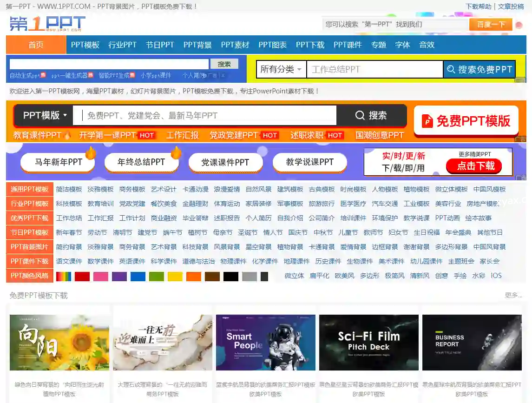
Task: Select the rainbow multicolor style swatch
Action: 64,276
